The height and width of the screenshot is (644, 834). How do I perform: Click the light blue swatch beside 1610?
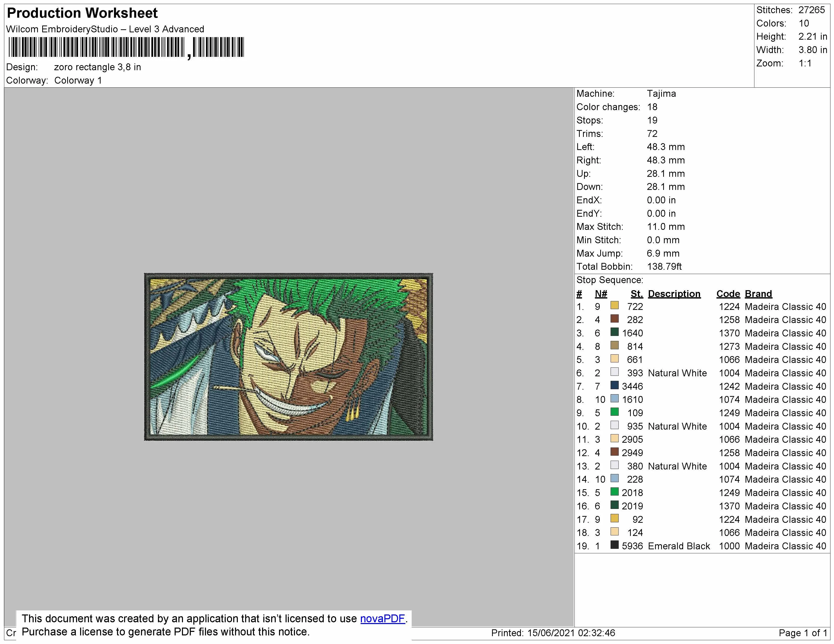[x=614, y=399]
